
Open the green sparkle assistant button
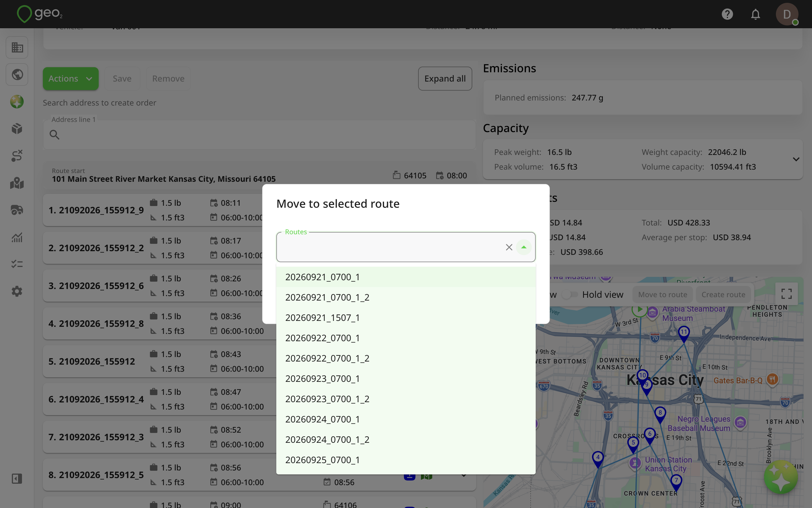[781, 477]
